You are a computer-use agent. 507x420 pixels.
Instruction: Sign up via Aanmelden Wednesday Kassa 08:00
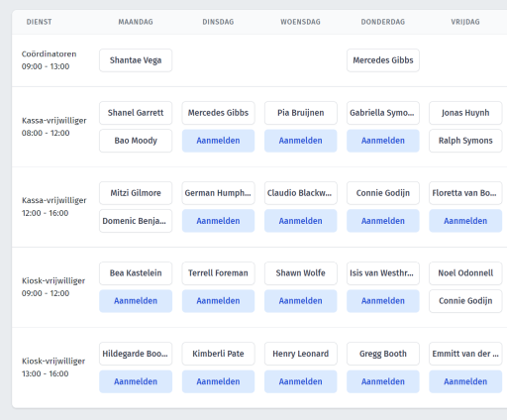pos(300,141)
